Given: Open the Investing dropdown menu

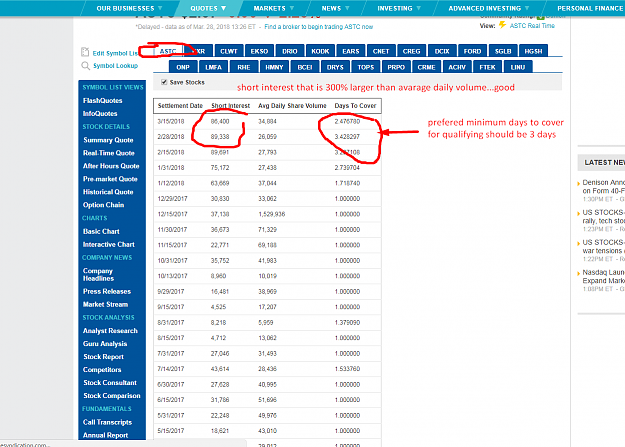Looking at the screenshot, I should 399,8.
